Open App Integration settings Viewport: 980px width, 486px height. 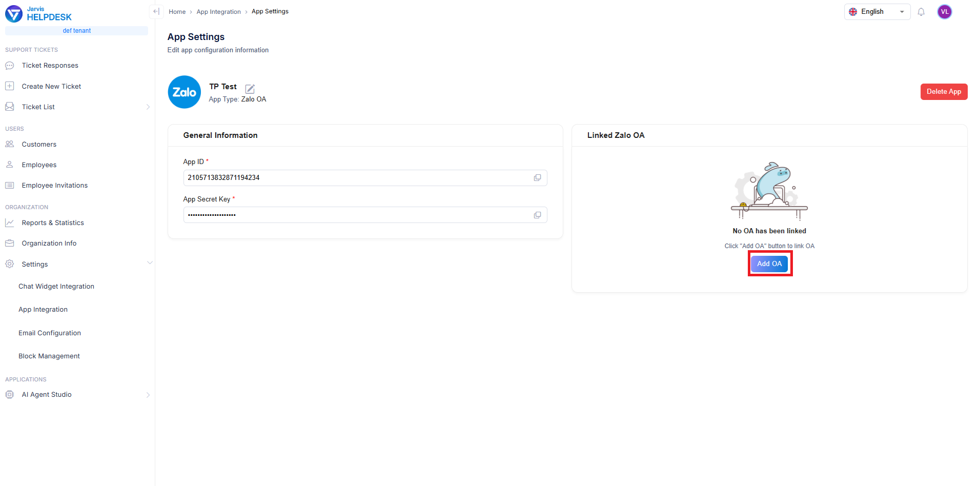point(43,309)
